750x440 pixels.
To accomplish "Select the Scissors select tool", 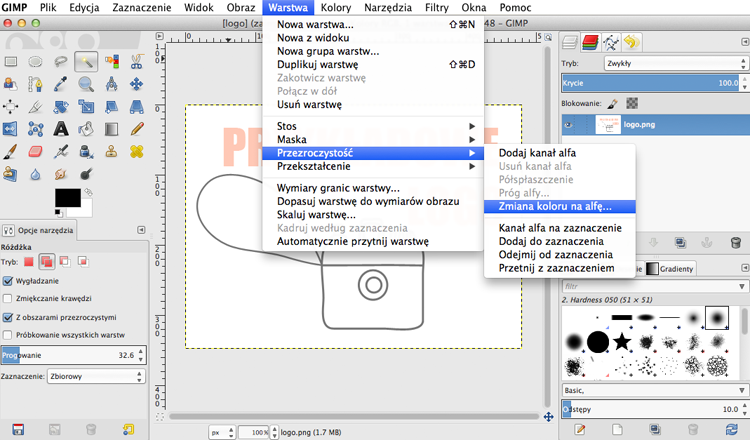I will (x=136, y=61).
